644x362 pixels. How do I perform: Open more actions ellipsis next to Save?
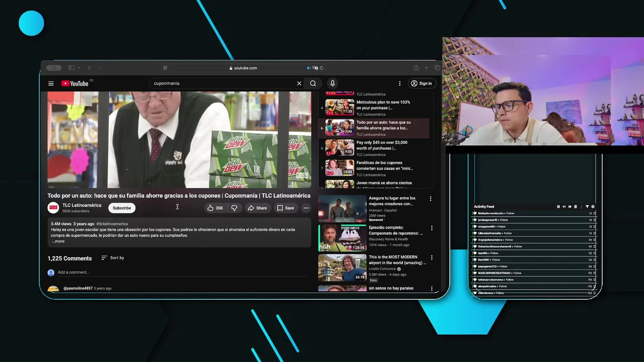pos(306,208)
